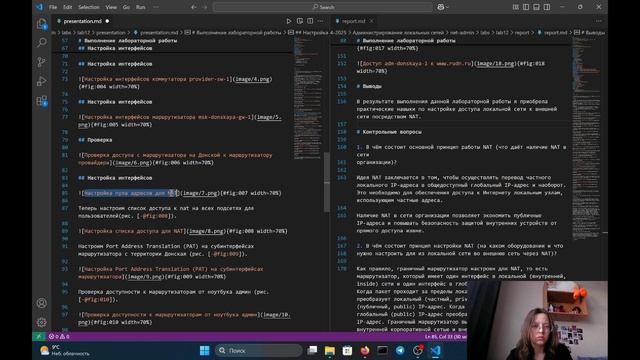Open the weather widget on the taskbar
Screen dimensions: 640x360
pyautogui.click(x=65, y=350)
